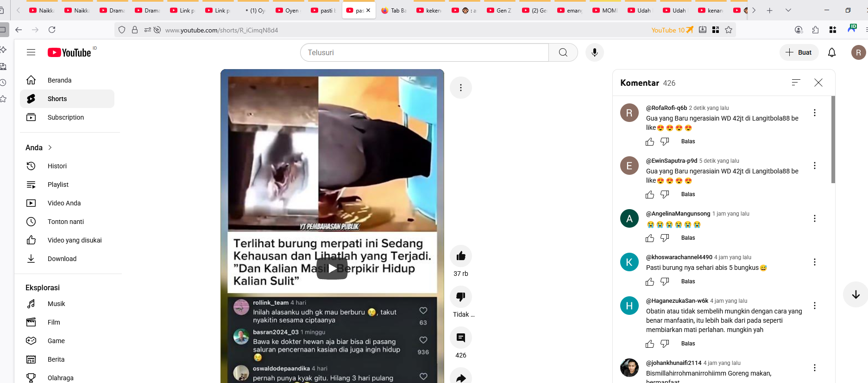Image resolution: width=868 pixels, height=383 pixels.
Task: Open options for @EwinSaputra-p9d's comment
Action: pos(815,166)
